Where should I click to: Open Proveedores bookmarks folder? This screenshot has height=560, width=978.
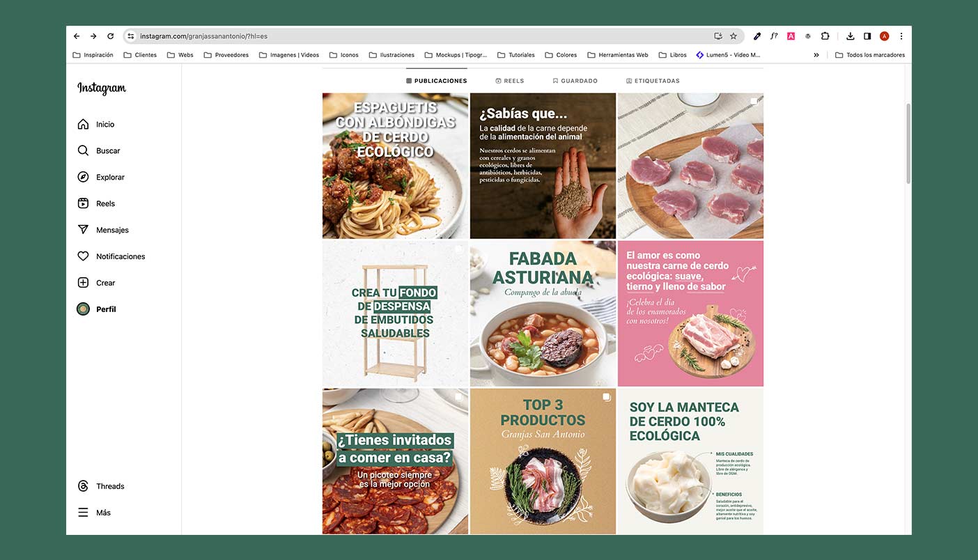[x=226, y=55]
